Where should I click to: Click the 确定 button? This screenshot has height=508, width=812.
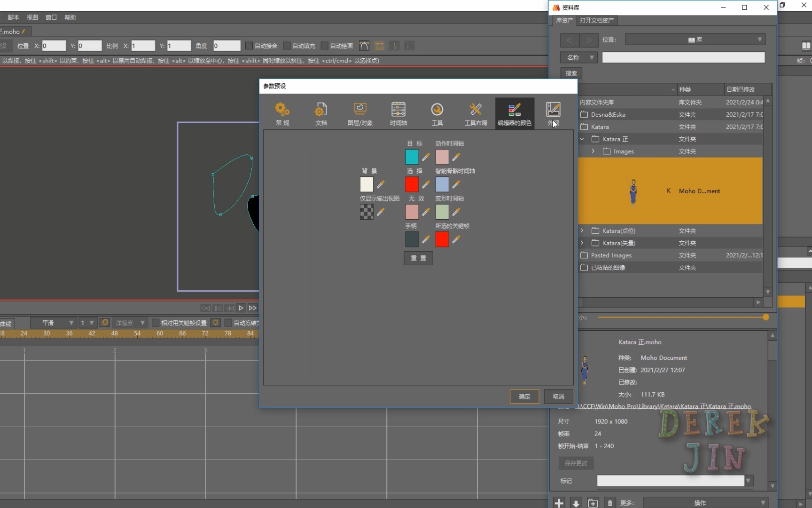click(x=524, y=397)
